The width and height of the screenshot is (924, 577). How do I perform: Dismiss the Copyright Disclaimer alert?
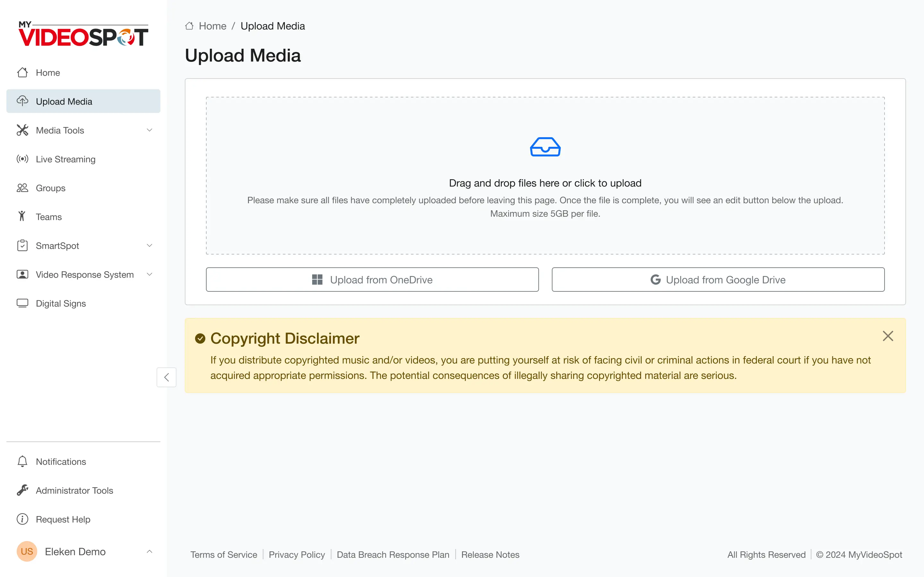888,336
